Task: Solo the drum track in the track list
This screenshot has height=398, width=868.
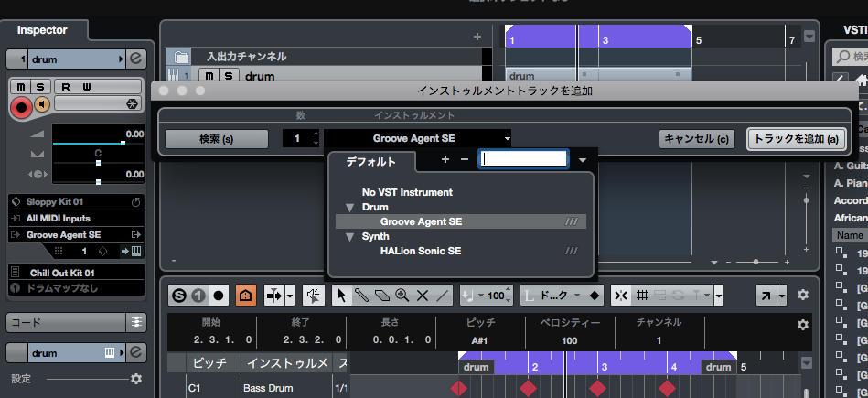Action: (229, 76)
